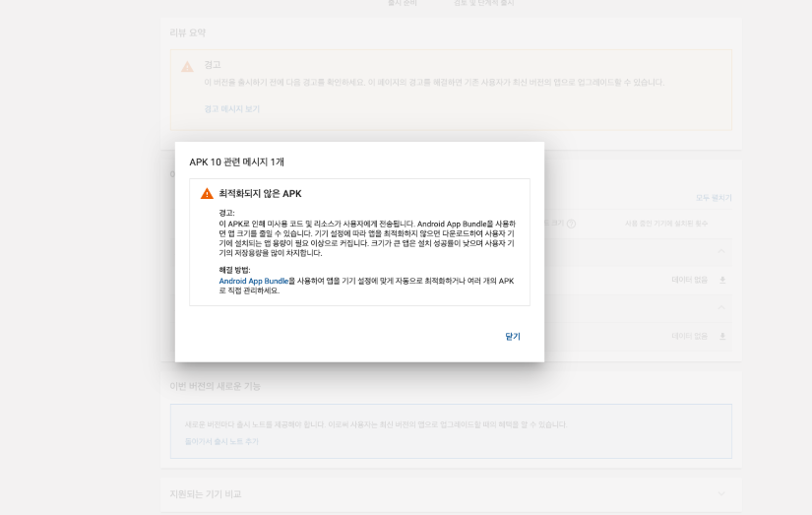
Task: Select the 경고: label in dialog
Action: tap(226, 213)
